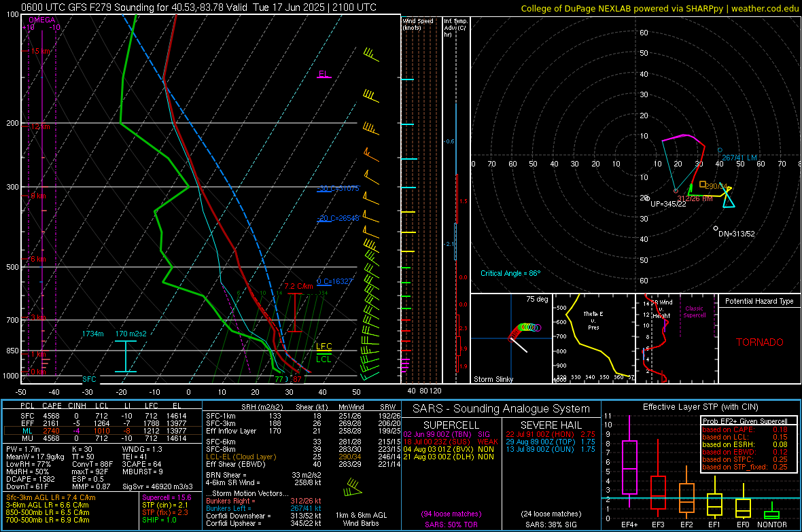Select the MU parcel row in the table
Image resolution: width=802 pixels, height=532 pixels.
[x=103, y=438]
